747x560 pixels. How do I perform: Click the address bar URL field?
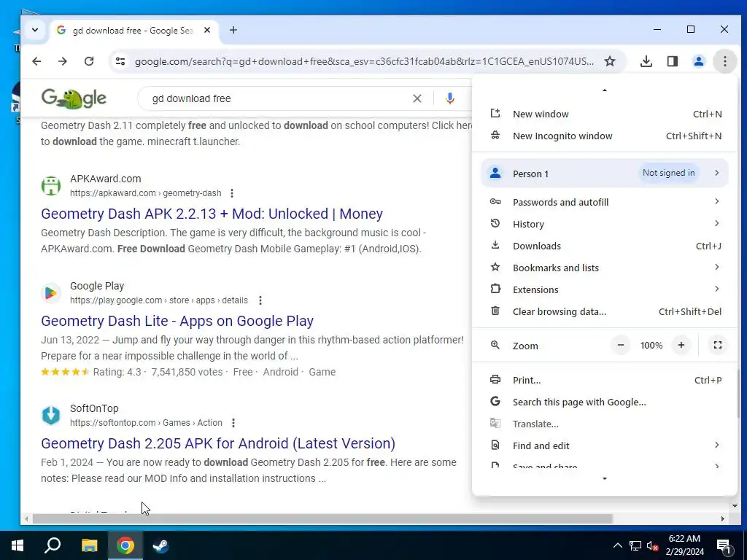tap(364, 61)
